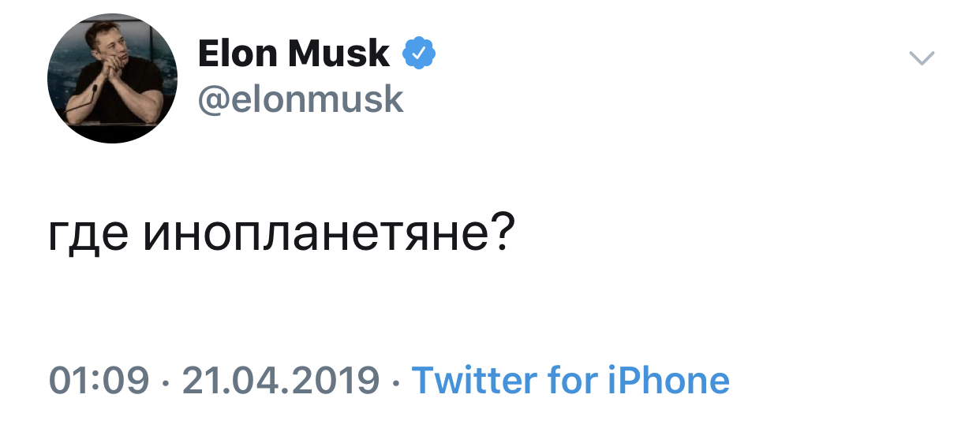Viewport: 980px width, 428px height.
Task: Click the blue verified badge icon
Action: 419,54
